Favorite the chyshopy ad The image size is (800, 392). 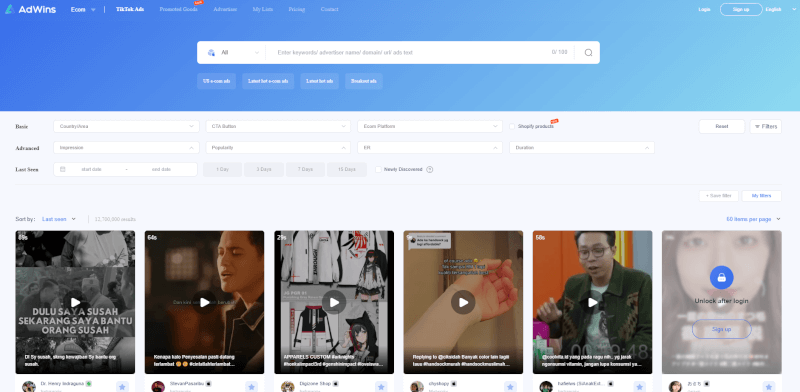coord(510,387)
